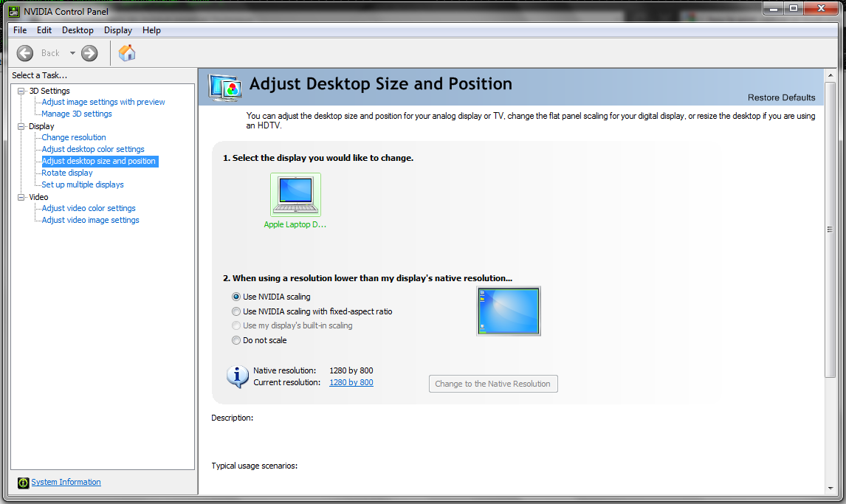Click the vertical scrollbar thumb
Image resolution: width=846 pixels, height=504 pixels.
pos(830,229)
